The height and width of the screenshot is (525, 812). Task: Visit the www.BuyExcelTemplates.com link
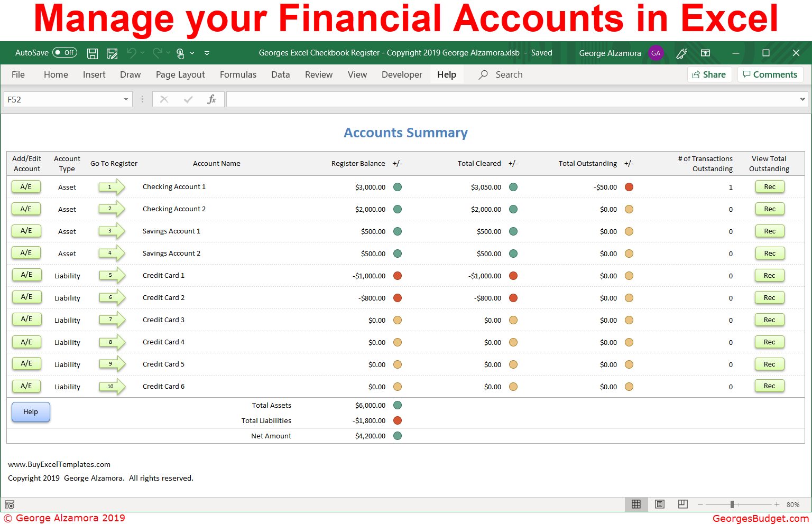pyautogui.click(x=59, y=464)
